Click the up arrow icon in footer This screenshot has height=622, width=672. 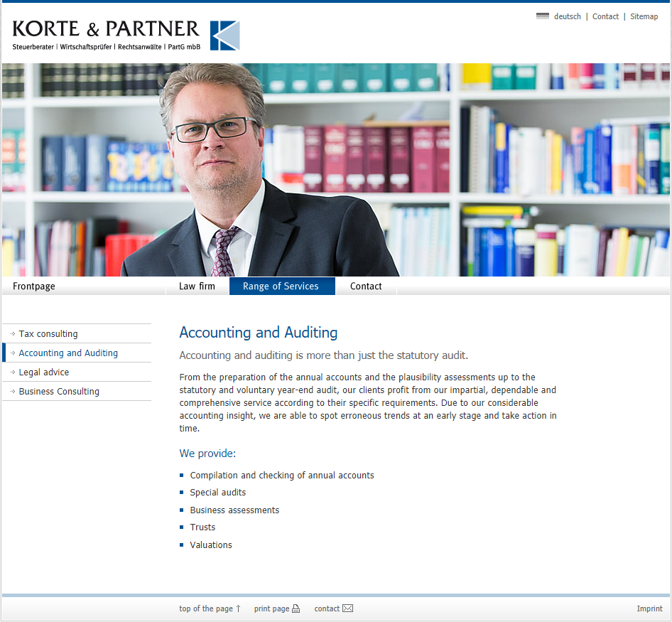(x=238, y=608)
